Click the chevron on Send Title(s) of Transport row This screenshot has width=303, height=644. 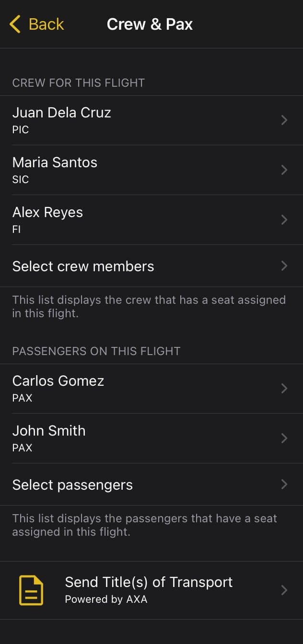tap(284, 590)
